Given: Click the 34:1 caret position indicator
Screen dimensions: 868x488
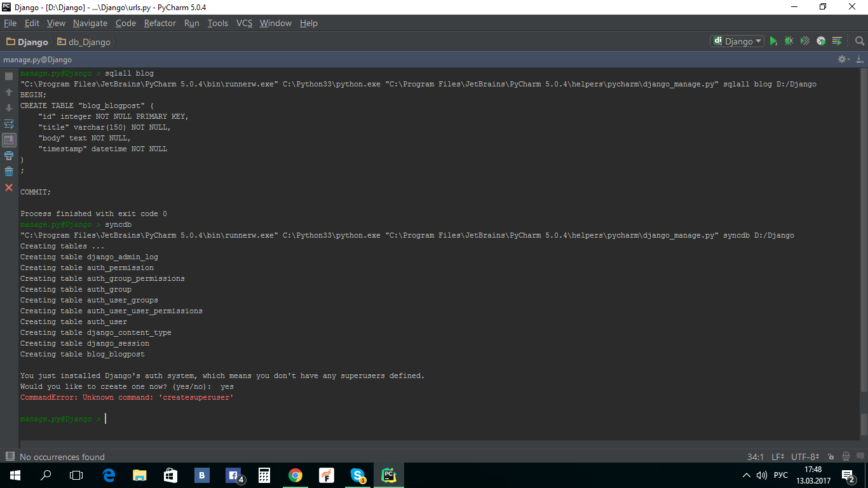Looking at the screenshot, I should pyautogui.click(x=756, y=457).
